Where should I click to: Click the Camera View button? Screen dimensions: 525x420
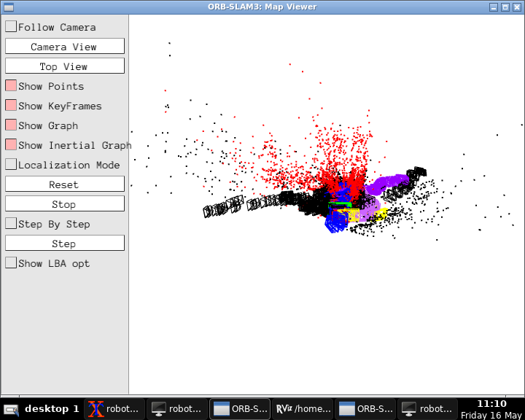click(x=65, y=46)
